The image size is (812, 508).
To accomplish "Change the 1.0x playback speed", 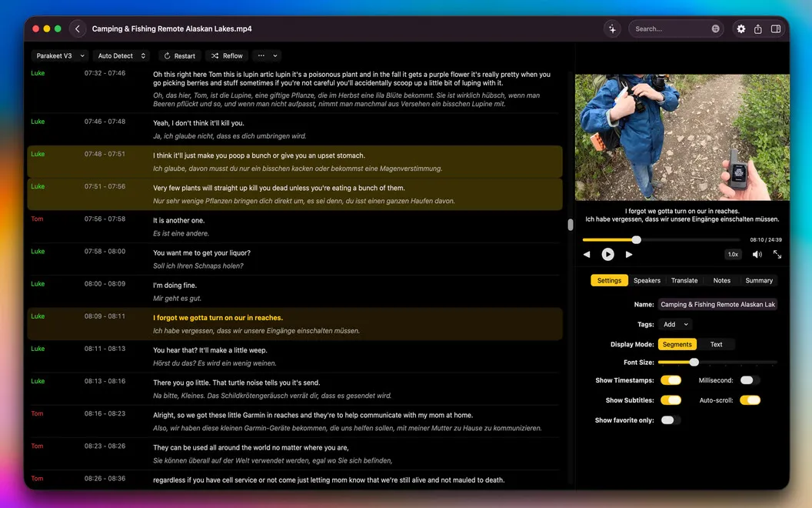I will 733,255.
